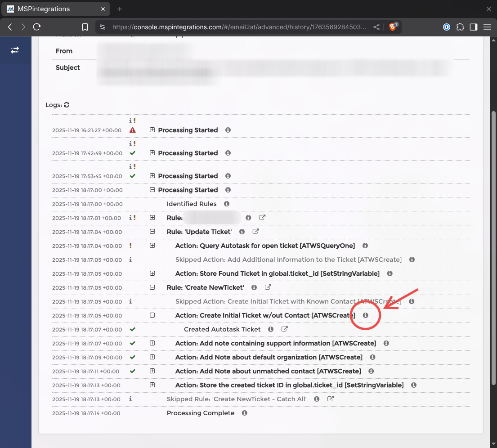Click the page vertical scrollbar
The width and height of the screenshot is (497, 448).
[493, 247]
